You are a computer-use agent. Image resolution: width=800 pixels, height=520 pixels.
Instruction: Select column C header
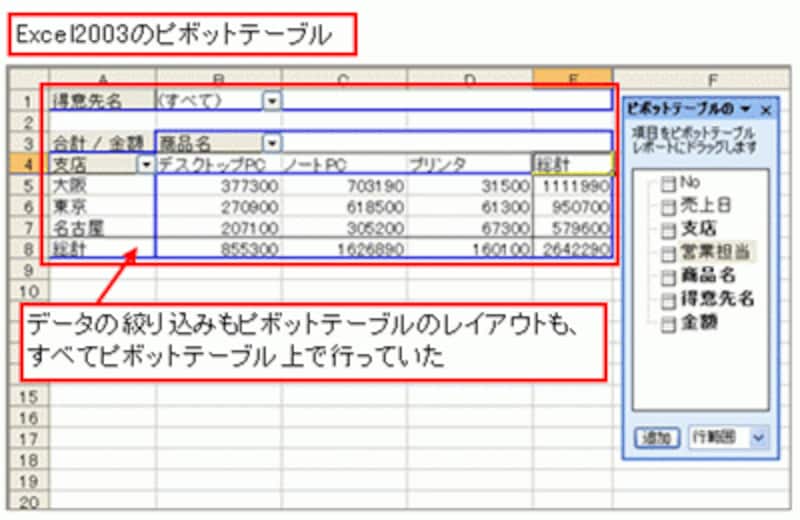pos(343,78)
